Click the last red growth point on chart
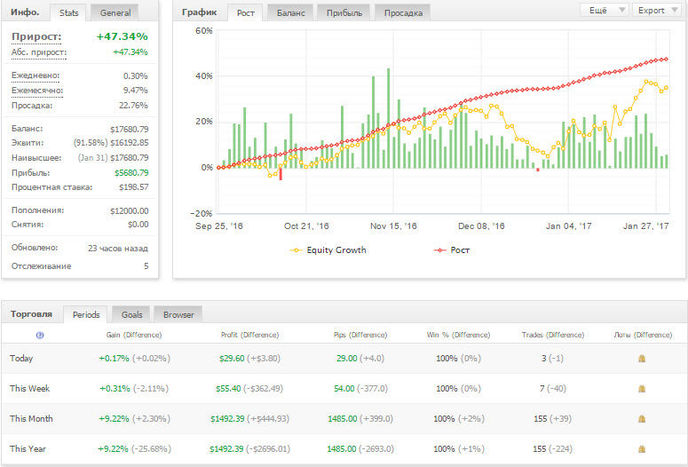 pos(666,59)
